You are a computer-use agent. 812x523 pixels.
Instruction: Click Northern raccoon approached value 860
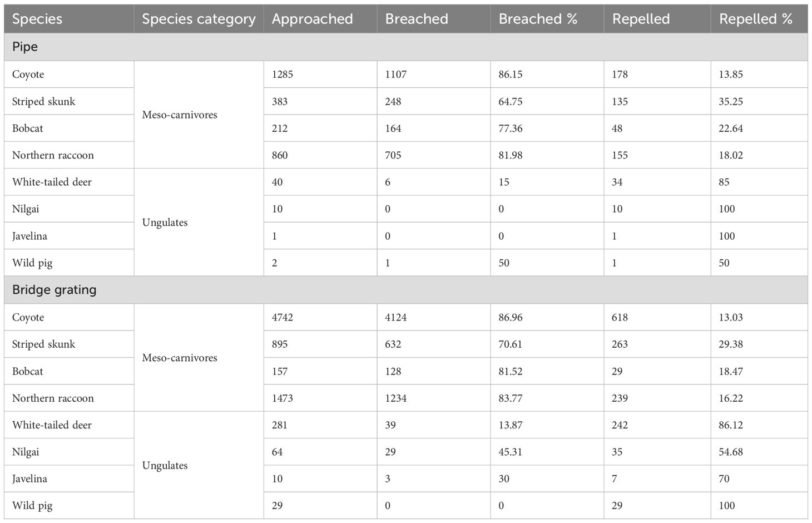pyautogui.click(x=280, y=155)
